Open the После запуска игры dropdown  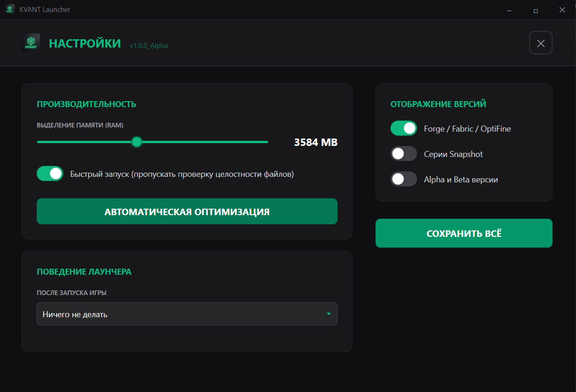click(186, 314)
